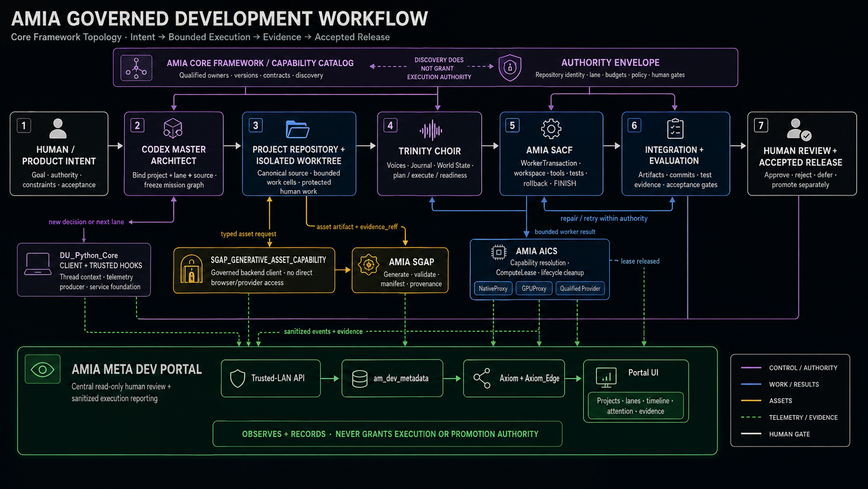
Task: Click the monitor chart icon in Portal UI
Action: [x=606, y=378]
